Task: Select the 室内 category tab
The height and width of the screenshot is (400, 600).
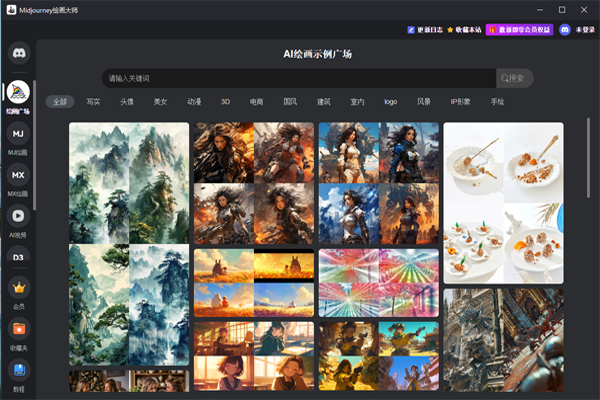Action: (x=357, y=102)
